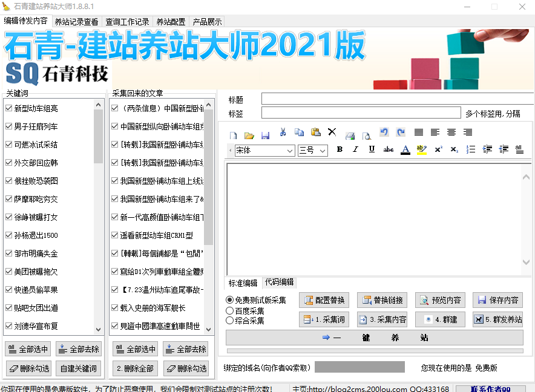Open the text highlight color picker
Image resolution: width=535 pixels, height=392 pixels.
pyautogui.click(x=422, y=149)
